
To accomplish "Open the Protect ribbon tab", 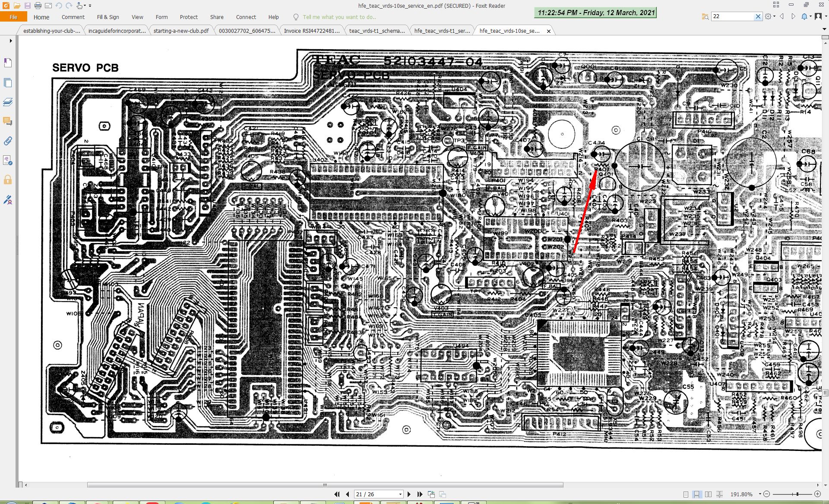I will 189,17.
